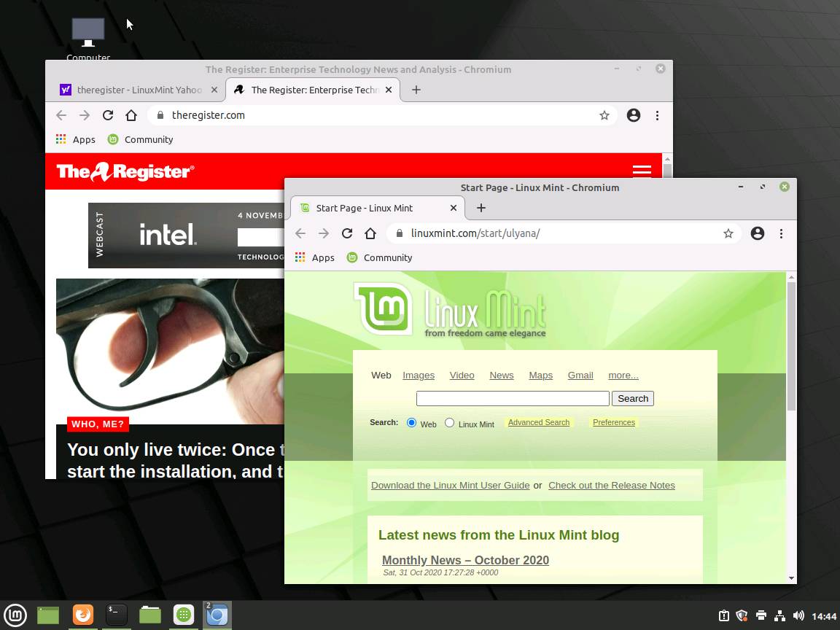
Task: Close the theregister Yahoo search tab
Action: click(214, 90)
